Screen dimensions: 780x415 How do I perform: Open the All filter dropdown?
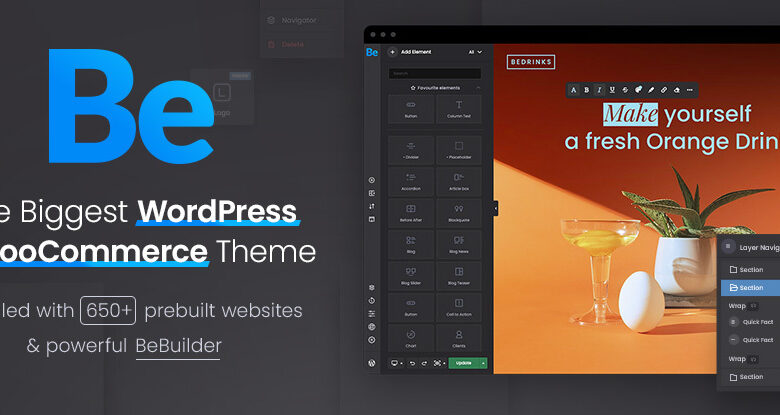click(x=475, y=51)
